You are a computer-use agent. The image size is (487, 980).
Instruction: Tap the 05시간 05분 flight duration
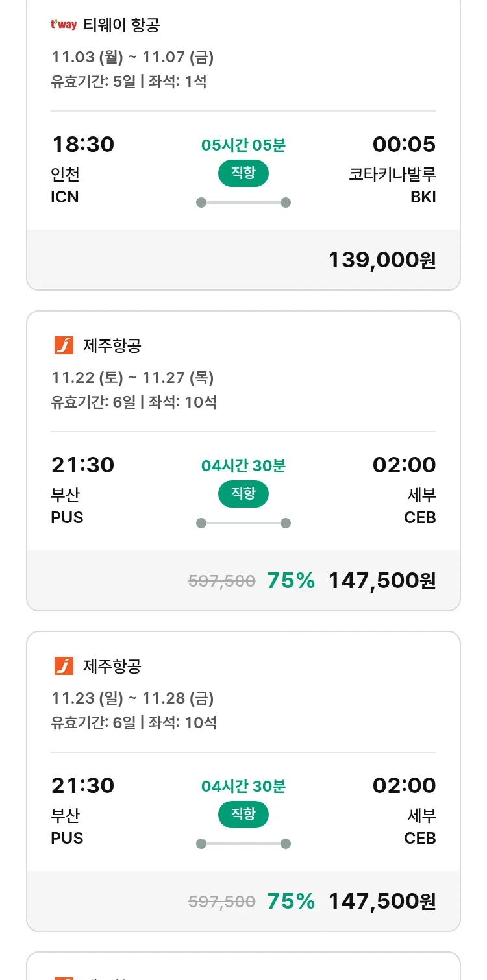[x=243, y=145]
